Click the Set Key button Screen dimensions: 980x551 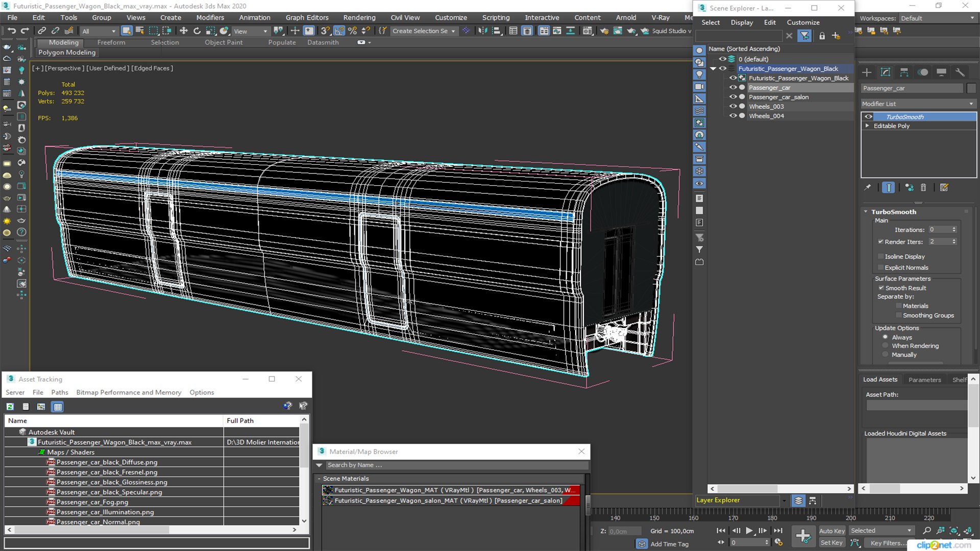[x=831, y=543]
